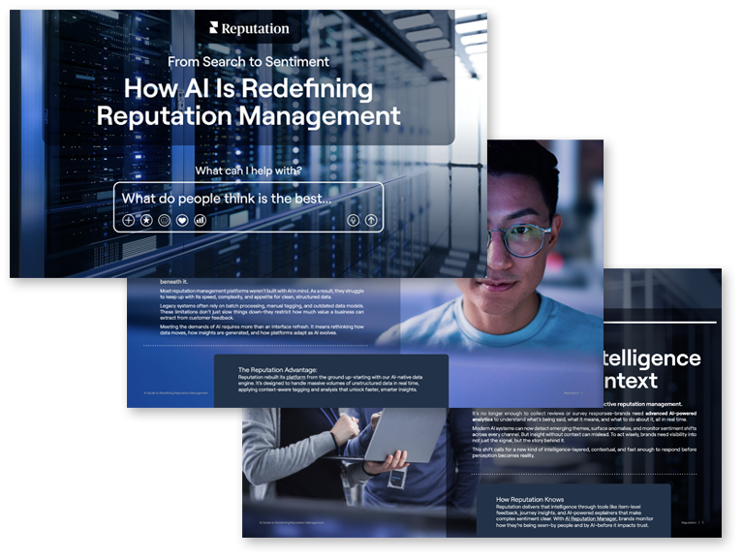This screenshot has width=744, height=560.
Task: Open the 'AI Reputation Manager' link
Action: point(590,518)
